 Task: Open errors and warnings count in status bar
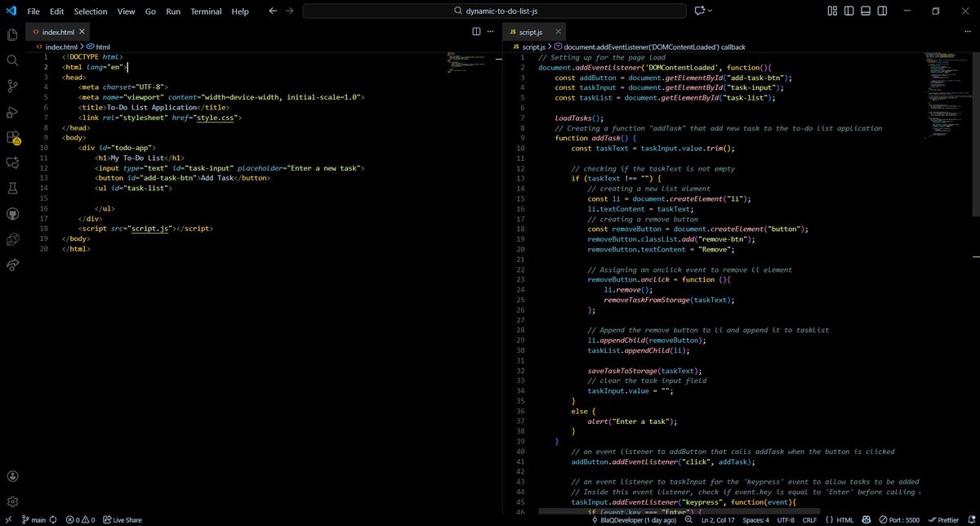(x=81, y=519)
